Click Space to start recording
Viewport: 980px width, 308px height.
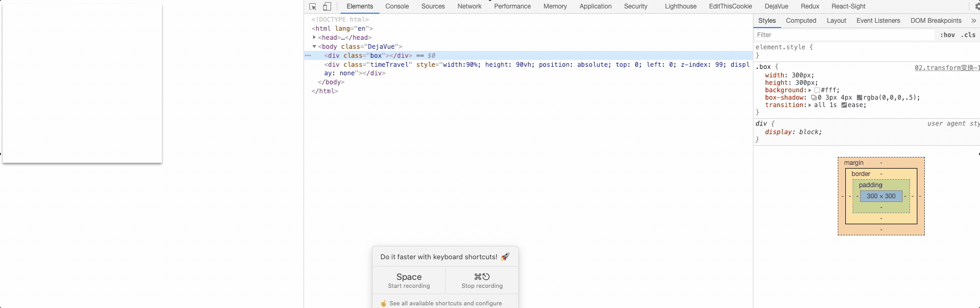(x=409, y=280)
